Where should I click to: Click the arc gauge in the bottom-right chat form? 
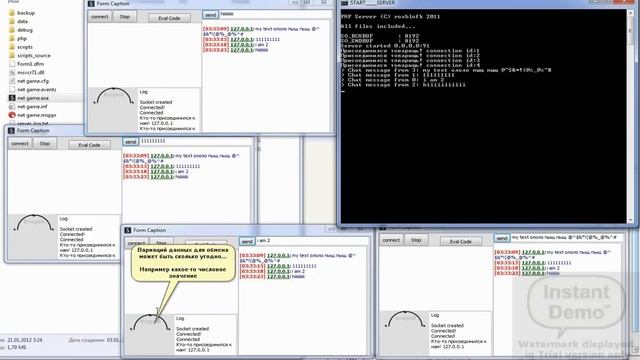[405, 320]
